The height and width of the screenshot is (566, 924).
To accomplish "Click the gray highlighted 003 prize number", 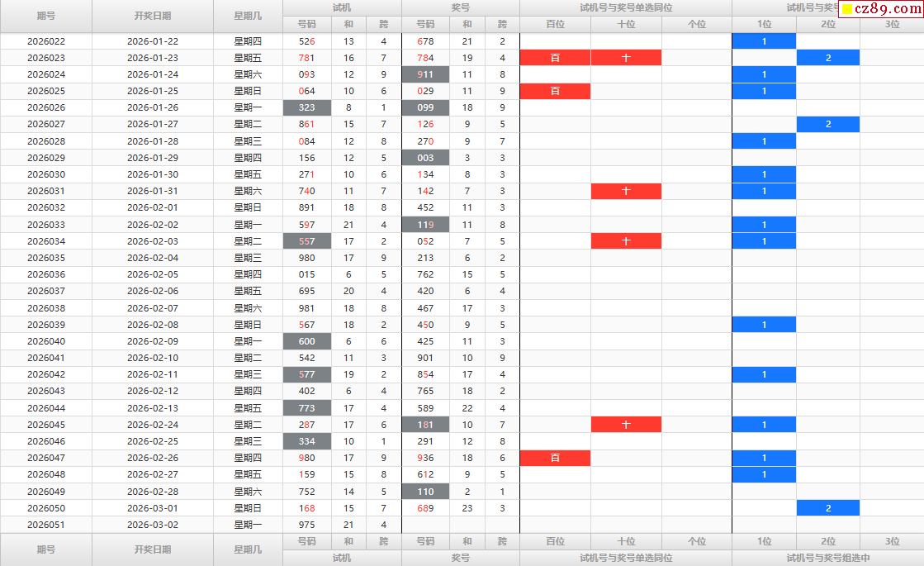I will click(425, 158).
